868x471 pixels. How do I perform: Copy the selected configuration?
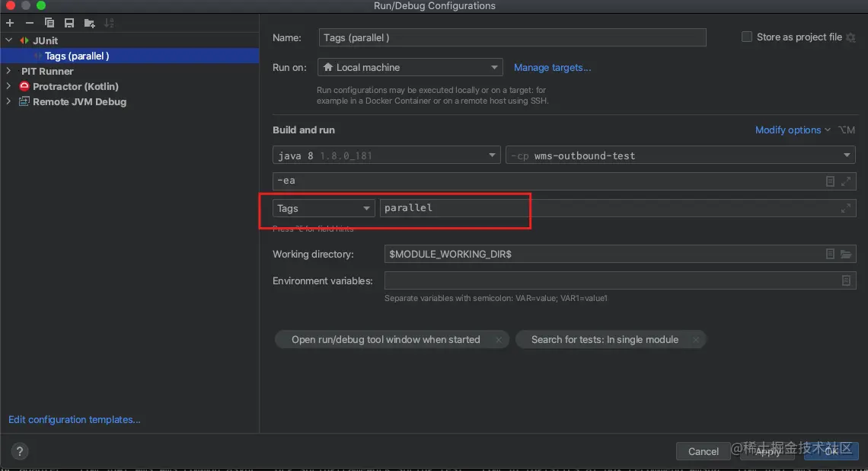(49, 23)
